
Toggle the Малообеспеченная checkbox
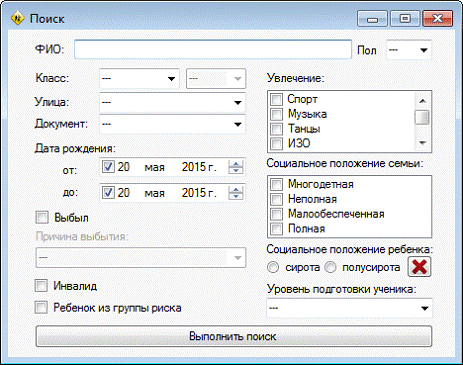pyautogui.click(x=276, y=214)
